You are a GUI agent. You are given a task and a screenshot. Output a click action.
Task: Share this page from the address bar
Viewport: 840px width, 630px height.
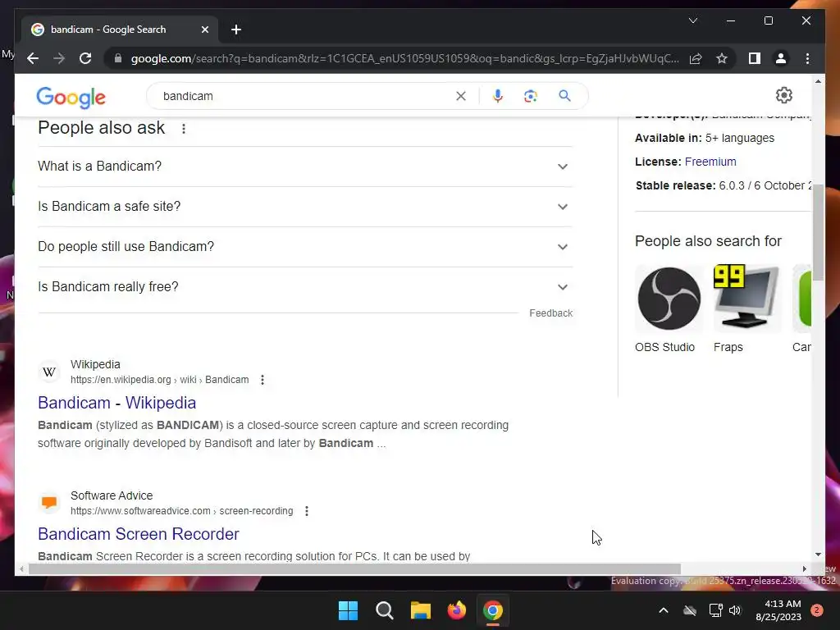696,58
